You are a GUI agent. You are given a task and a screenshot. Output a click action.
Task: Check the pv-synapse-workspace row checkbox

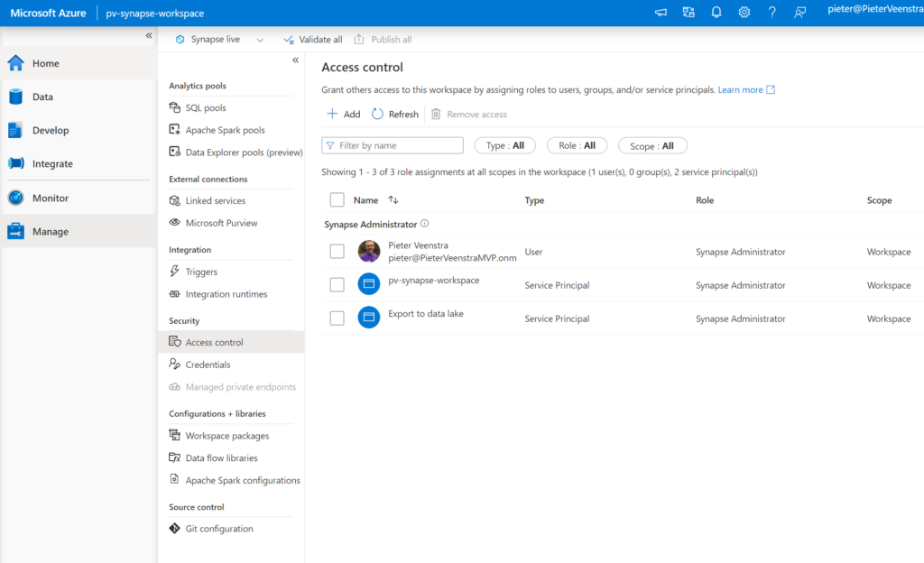337,285
